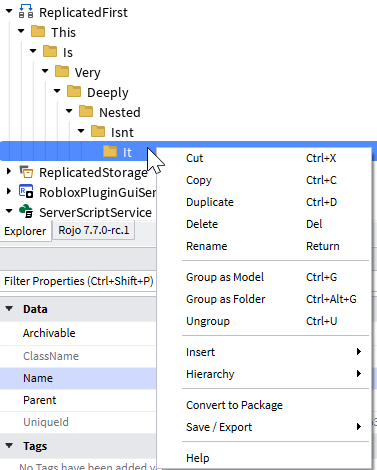Click the RobloxPluginGuiService icon
Screen dimensions: 377x470
tap(26, 192)
